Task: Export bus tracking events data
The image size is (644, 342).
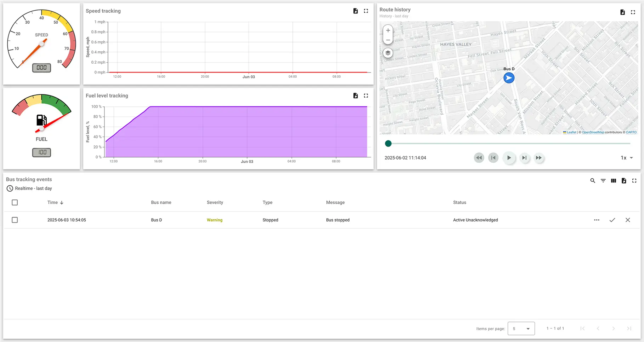Action: tap(624, 181)
